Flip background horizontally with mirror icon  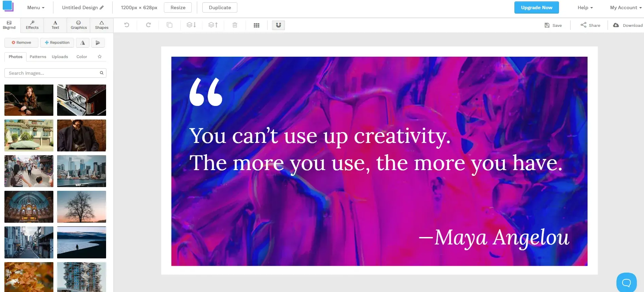click(x=83, y=43)
